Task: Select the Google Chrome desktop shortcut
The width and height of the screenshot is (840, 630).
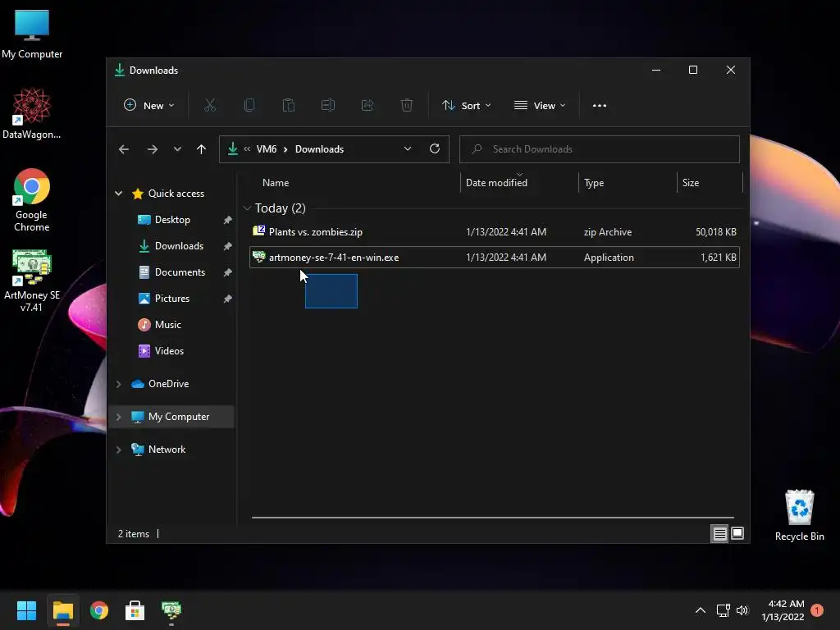Action: [32, 200]
